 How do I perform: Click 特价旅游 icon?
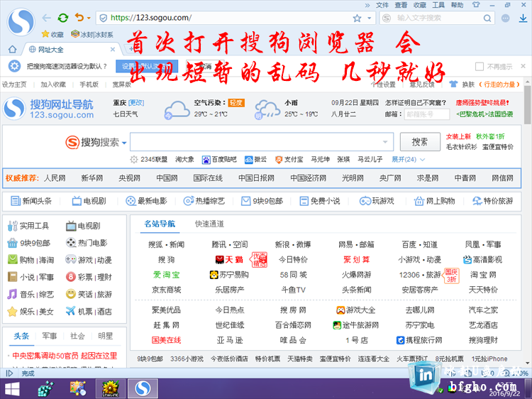[x=477, y=201]
